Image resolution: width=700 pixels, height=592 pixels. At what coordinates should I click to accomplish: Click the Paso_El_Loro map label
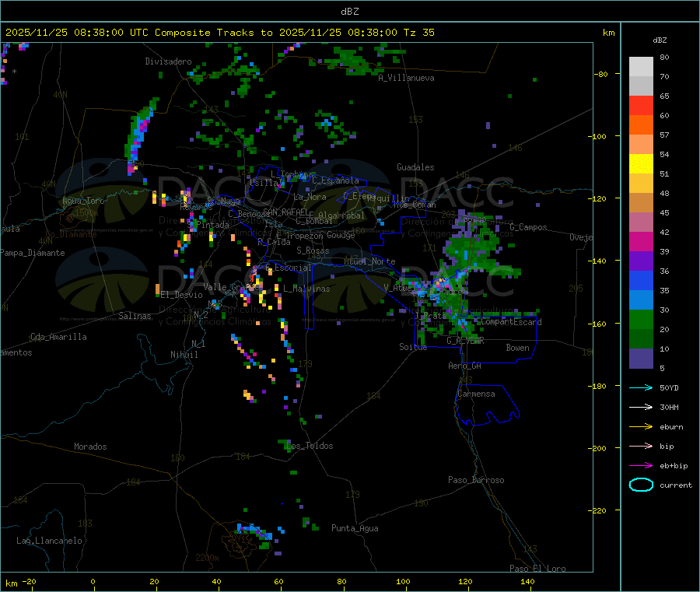(x=538, y=569)
